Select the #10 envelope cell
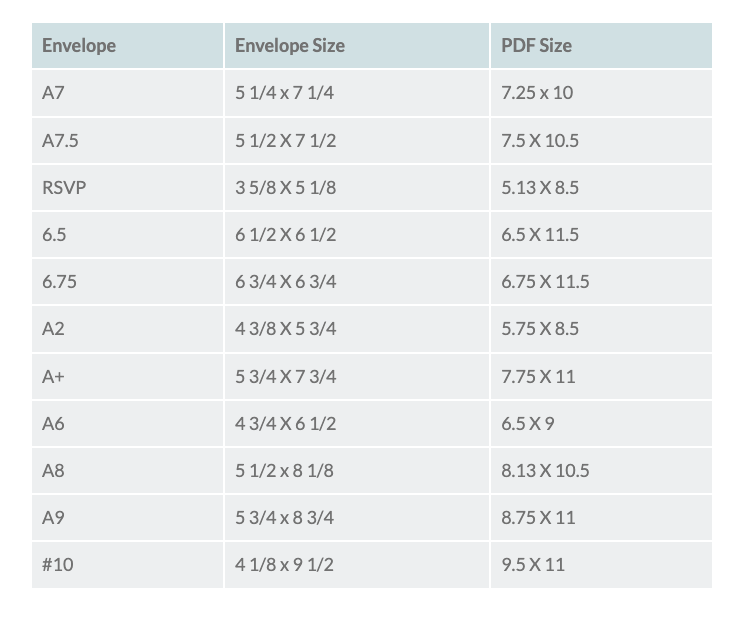This screenshot has width=742, height=621. pyautogui.click(x=58, y=565)
